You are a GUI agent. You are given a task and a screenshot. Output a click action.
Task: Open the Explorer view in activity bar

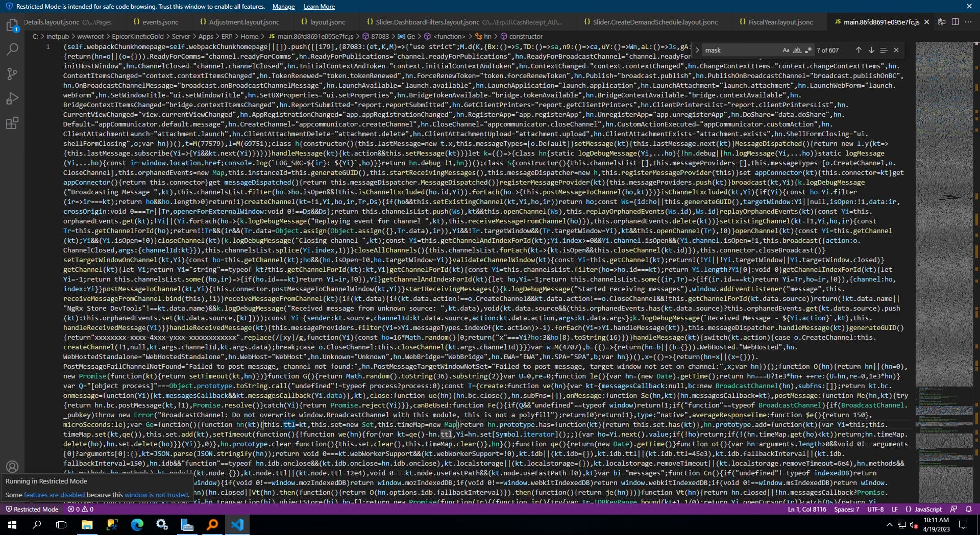point(12,26)
